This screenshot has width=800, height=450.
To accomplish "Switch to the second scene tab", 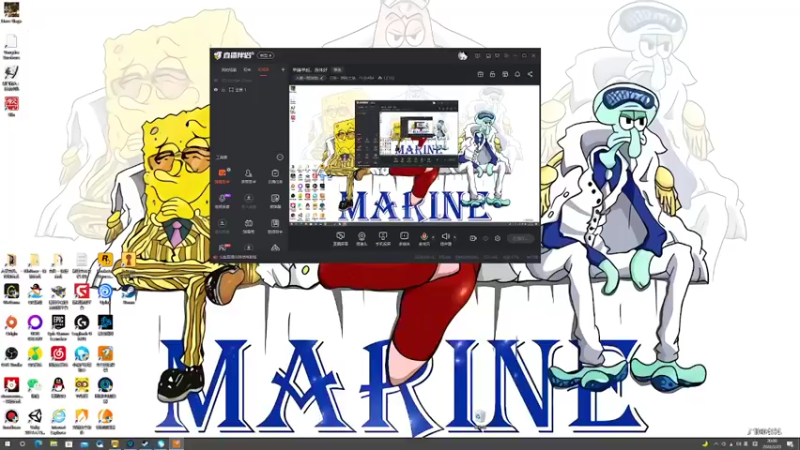I will (x=247, y=69).
